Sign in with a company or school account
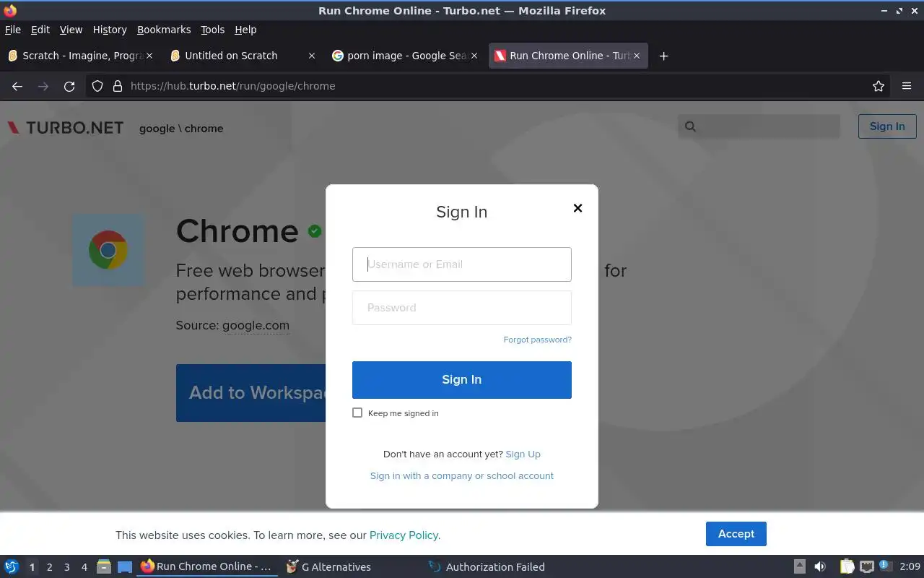 coord(462,475)
